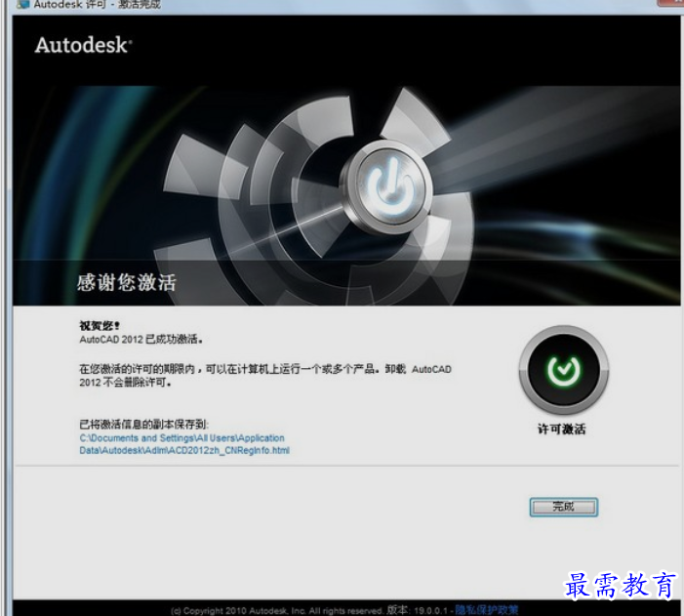Click the 在您激活的许可的期限内 paragraph

tap(265, 376)
